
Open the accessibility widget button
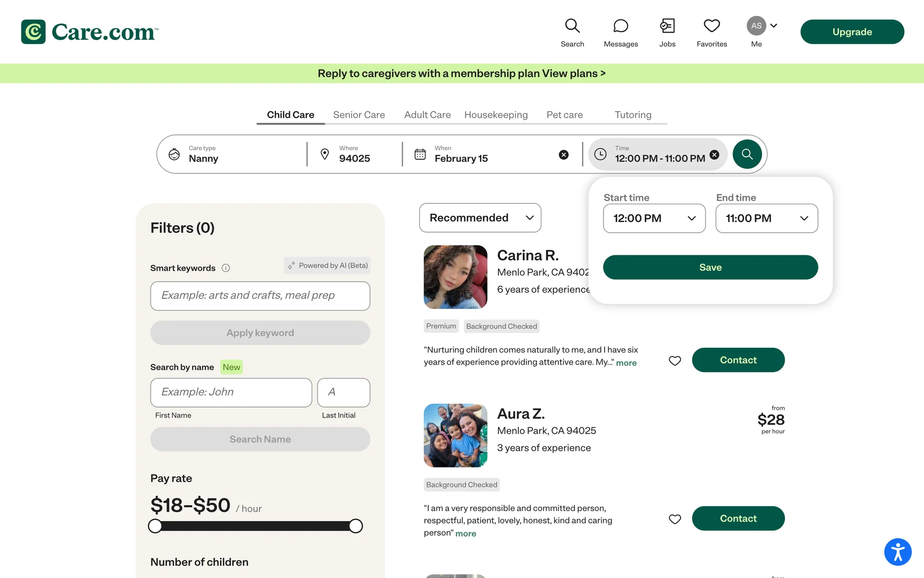point(898,552)
